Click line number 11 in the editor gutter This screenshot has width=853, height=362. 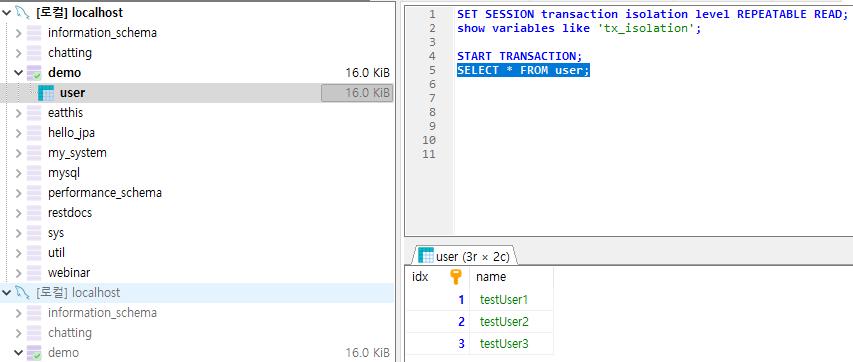point(429,154)
